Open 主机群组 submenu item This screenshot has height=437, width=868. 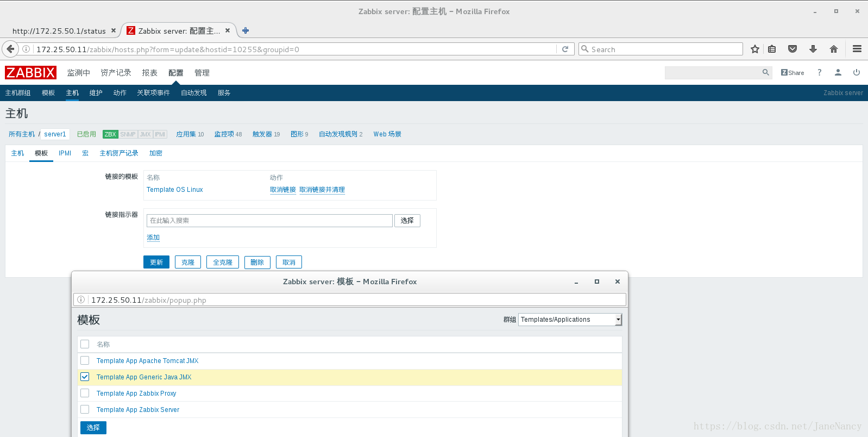[18, 93]
